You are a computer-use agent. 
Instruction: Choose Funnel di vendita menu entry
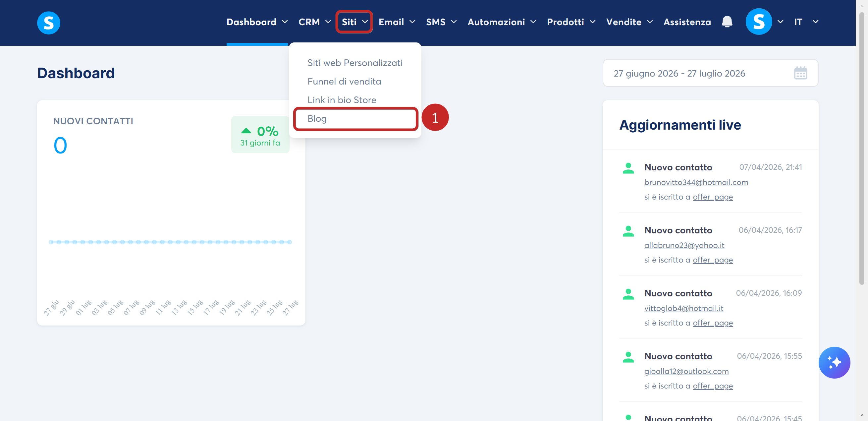tap(344, 82)
